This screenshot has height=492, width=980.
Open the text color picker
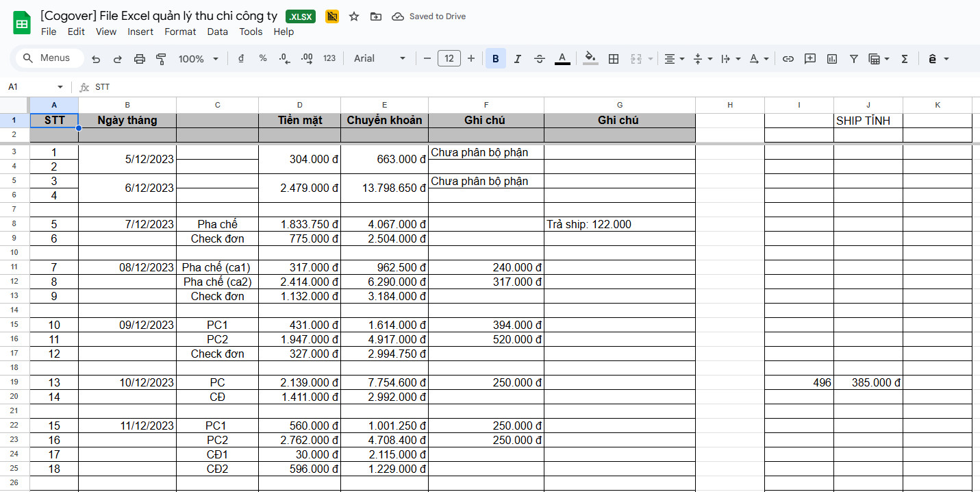pos(562,58)
